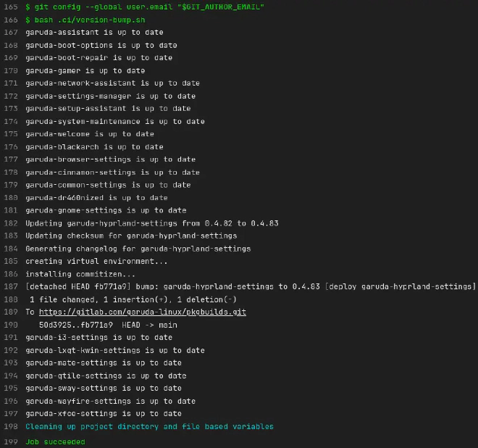Click the "Cleaning up project directory" line
The image size is (478, 448).
(x=149, y=427)
